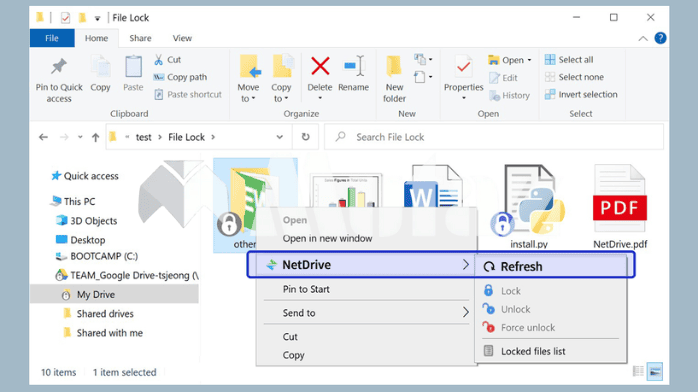This screenshot has width=698, height=392.
Task: Click the Rename icon
Action: tap(354, 67)
